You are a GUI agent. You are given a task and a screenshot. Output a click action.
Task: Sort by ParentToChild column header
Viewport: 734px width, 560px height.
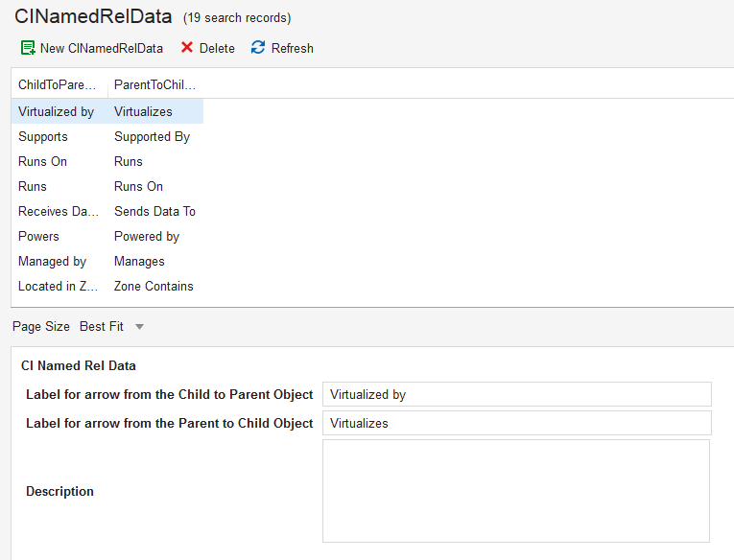(x=154, y=85)
